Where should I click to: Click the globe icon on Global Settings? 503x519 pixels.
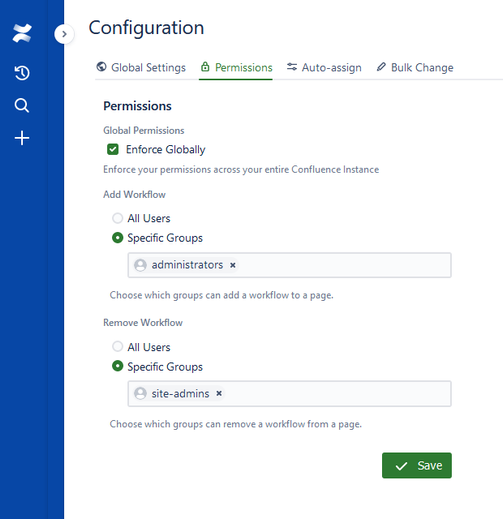pos(101,67)
